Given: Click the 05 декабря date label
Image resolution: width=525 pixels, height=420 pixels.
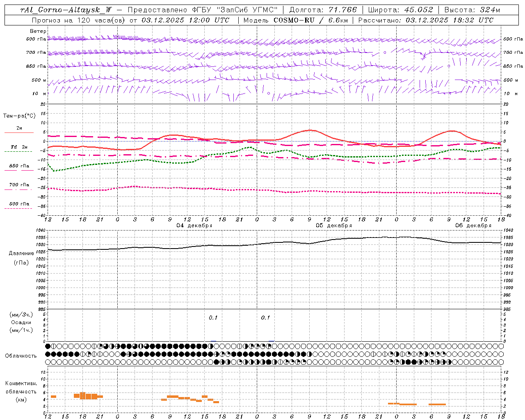Looking at the screenshot, I should (334, 226).
